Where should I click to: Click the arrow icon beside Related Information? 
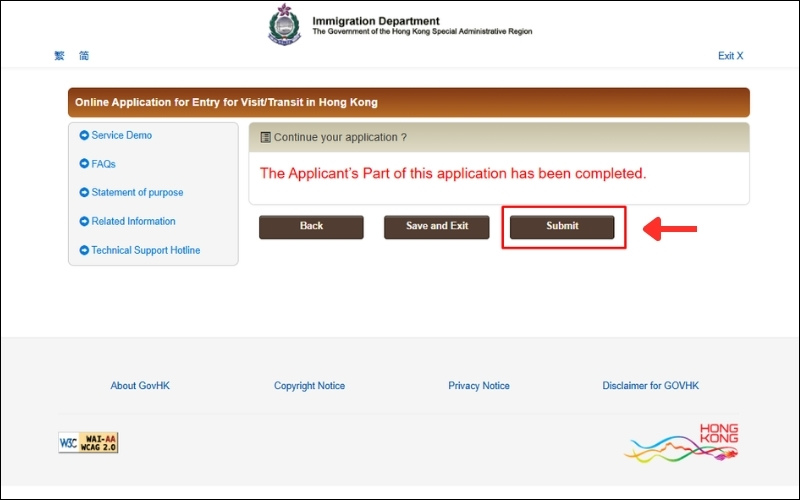click(x=84, y=221)
